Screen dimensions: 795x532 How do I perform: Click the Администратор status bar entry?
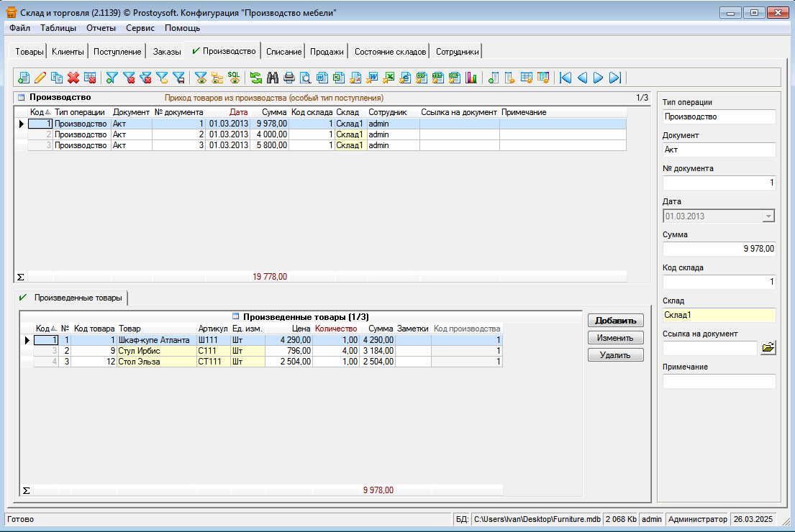[698, 519]
